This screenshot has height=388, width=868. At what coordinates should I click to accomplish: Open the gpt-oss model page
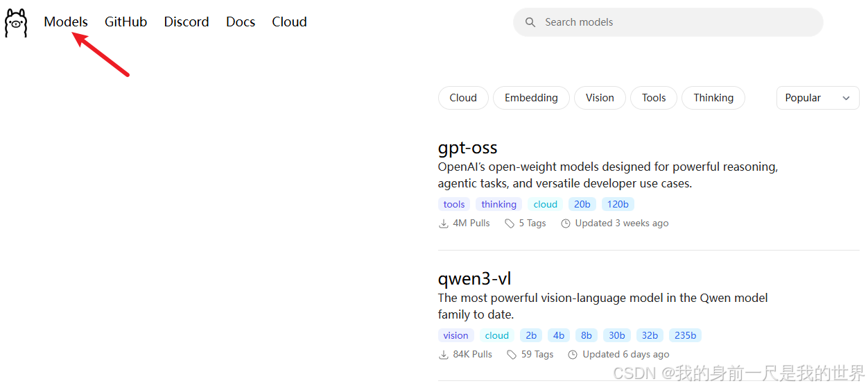468,148
